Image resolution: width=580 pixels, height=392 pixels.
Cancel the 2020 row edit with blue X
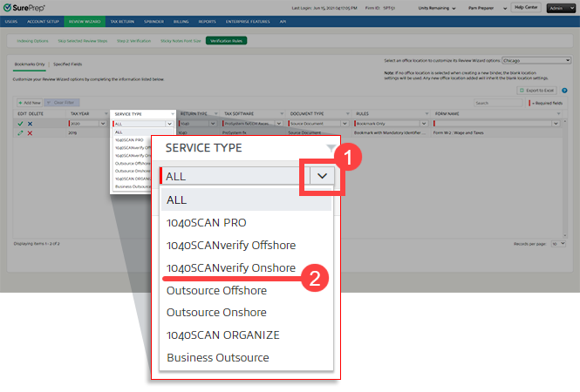pos(30,124)
